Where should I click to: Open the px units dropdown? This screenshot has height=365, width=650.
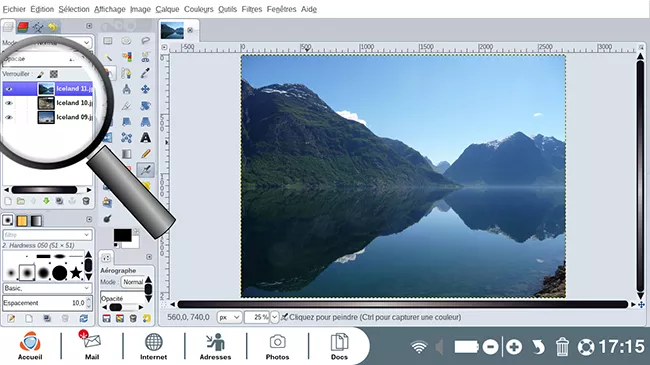click(229, 317)
